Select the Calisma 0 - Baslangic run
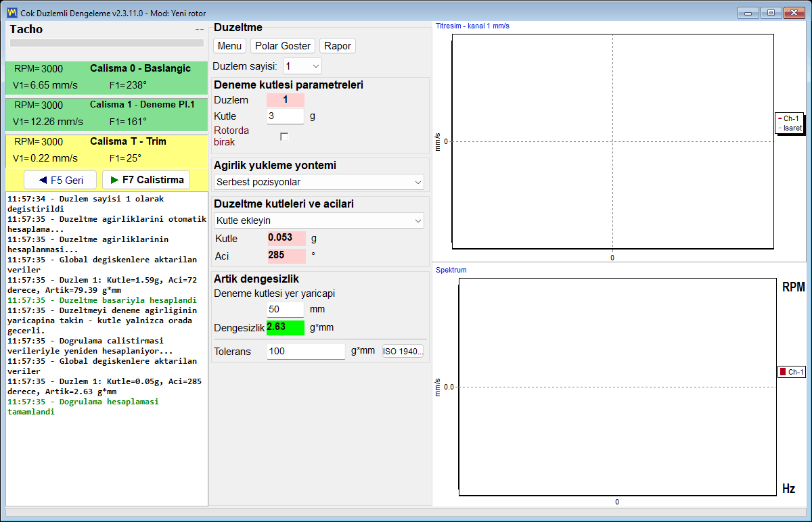Image resolution: width=812 pixels, height=522 pixels. [107, 78]
